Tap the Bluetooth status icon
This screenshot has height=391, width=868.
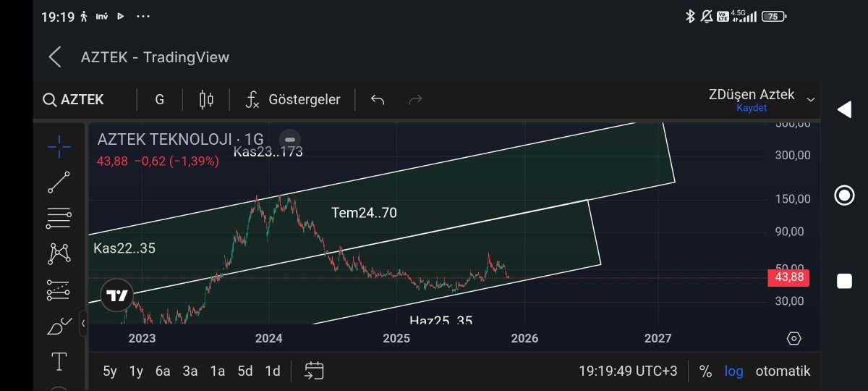(x=690, y=16)
